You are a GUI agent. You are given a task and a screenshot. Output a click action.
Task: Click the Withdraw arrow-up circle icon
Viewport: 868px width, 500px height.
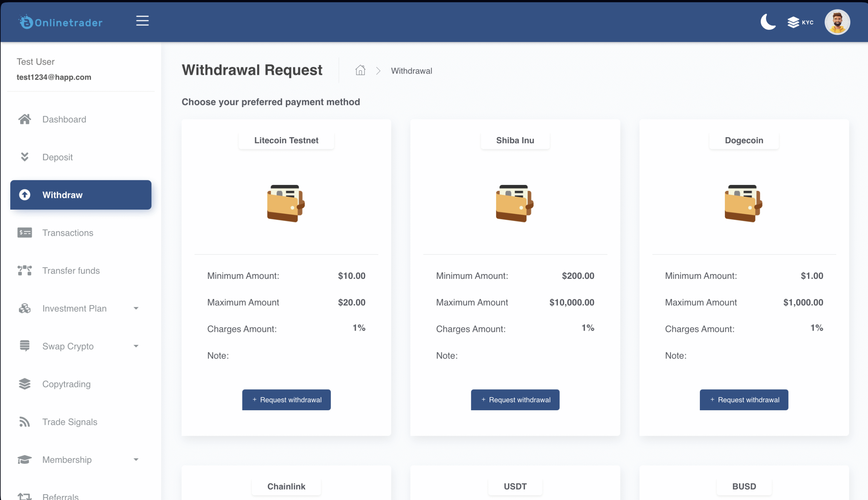pyautogui.click(x=25, y=195)
